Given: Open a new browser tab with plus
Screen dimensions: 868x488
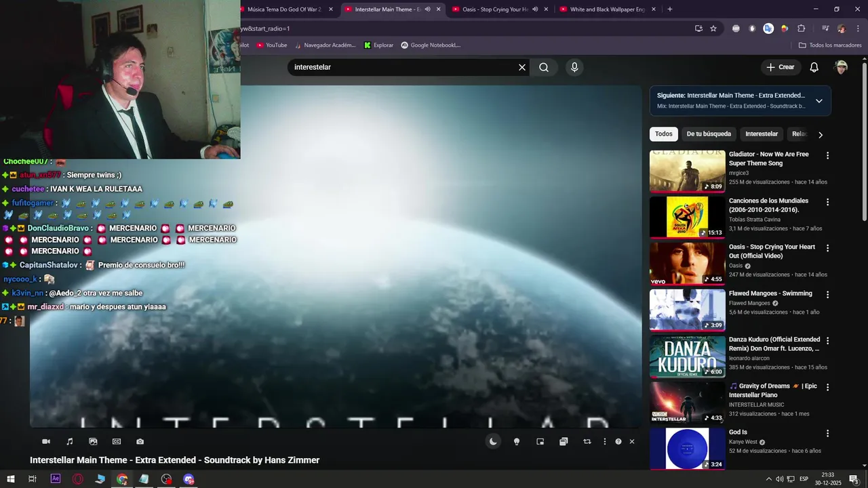Looking at the screenshot, I should [670, 9].
